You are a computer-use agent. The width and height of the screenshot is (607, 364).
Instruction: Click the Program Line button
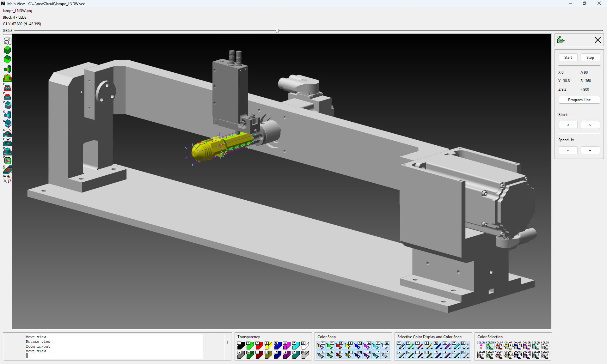pos(579,100)
